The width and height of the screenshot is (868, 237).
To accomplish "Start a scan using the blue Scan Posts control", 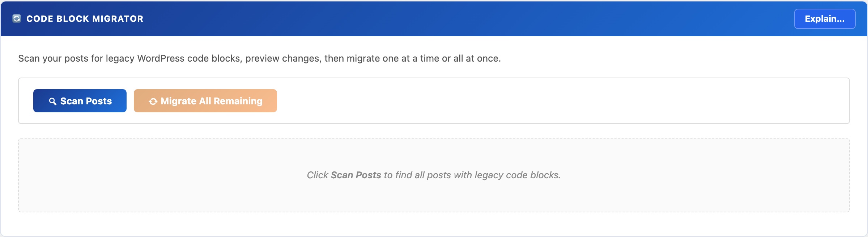I will point(80,101).
